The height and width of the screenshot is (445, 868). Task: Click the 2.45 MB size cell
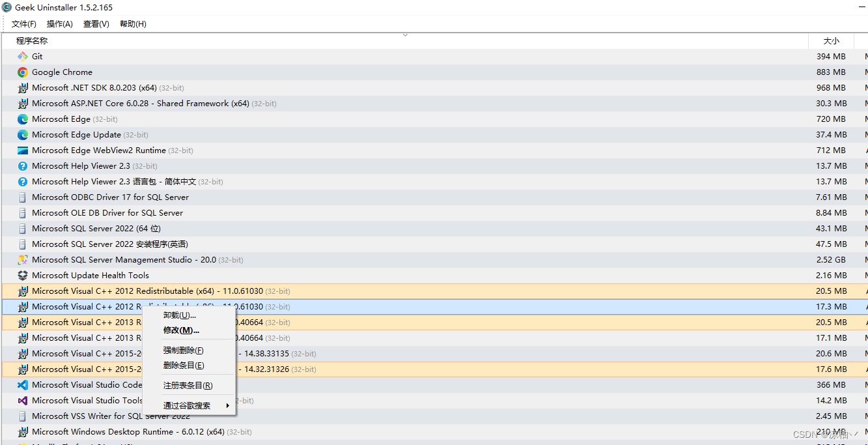832,416
